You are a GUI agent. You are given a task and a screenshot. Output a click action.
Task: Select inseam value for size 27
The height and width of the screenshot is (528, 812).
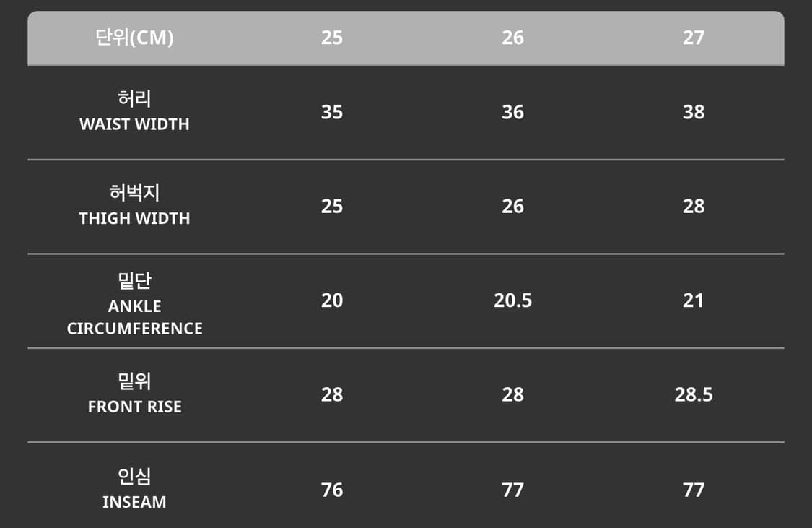click(694, 490)
